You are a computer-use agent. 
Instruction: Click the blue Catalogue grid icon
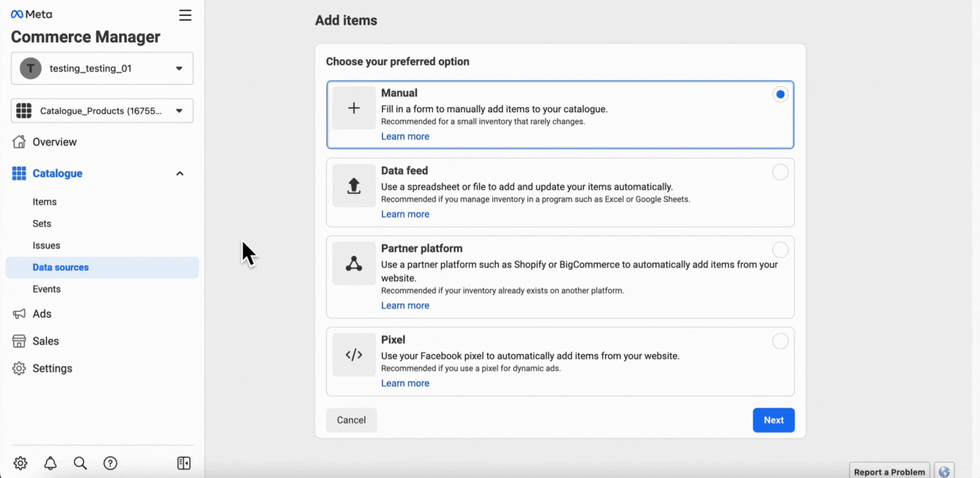pyautogui.click(x=19, y=173)
